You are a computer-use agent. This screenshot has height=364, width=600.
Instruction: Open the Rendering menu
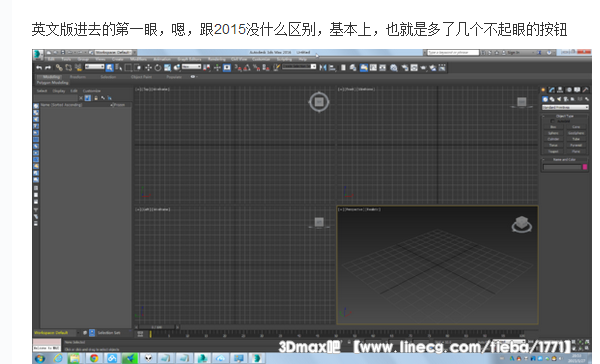pyautogui.click(x=217, y=59)
